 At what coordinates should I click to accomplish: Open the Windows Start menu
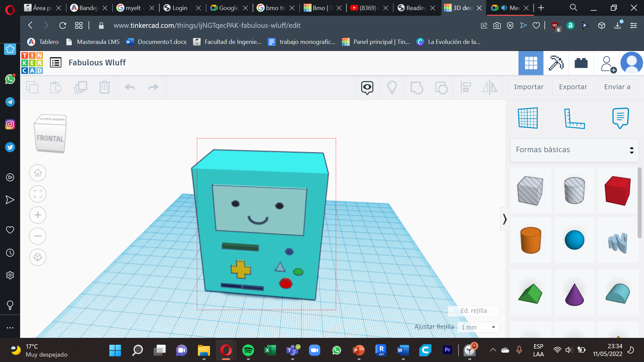115,351
